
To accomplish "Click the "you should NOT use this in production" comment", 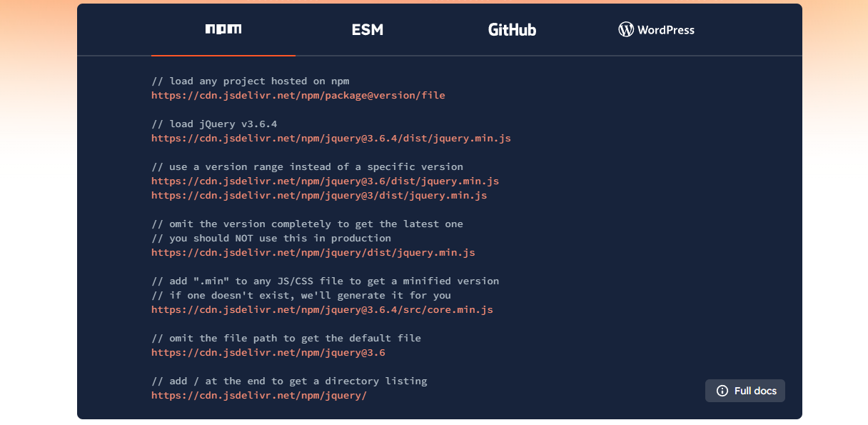I will click(271, 238).
